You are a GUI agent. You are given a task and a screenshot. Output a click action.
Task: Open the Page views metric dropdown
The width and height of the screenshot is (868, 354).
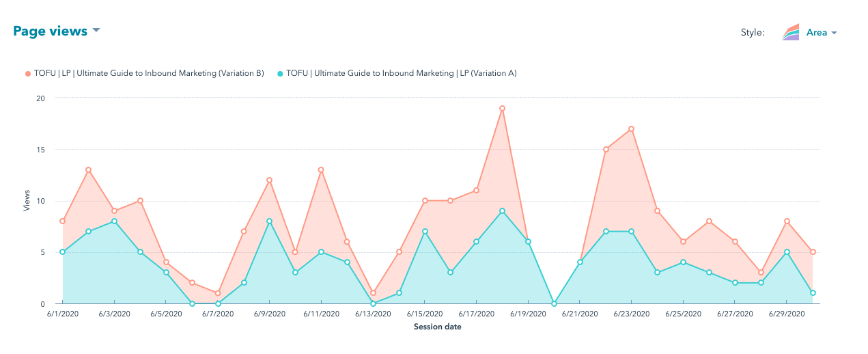96,31
